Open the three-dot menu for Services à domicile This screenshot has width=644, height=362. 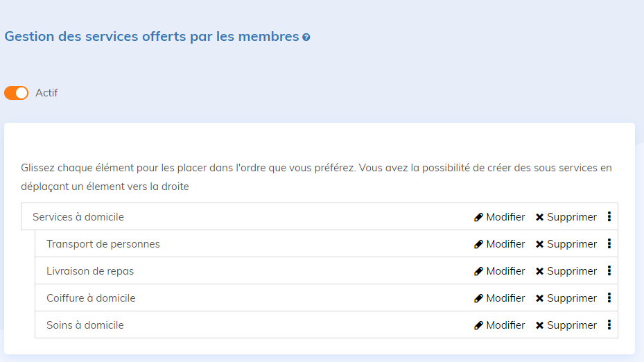point(609,217)
